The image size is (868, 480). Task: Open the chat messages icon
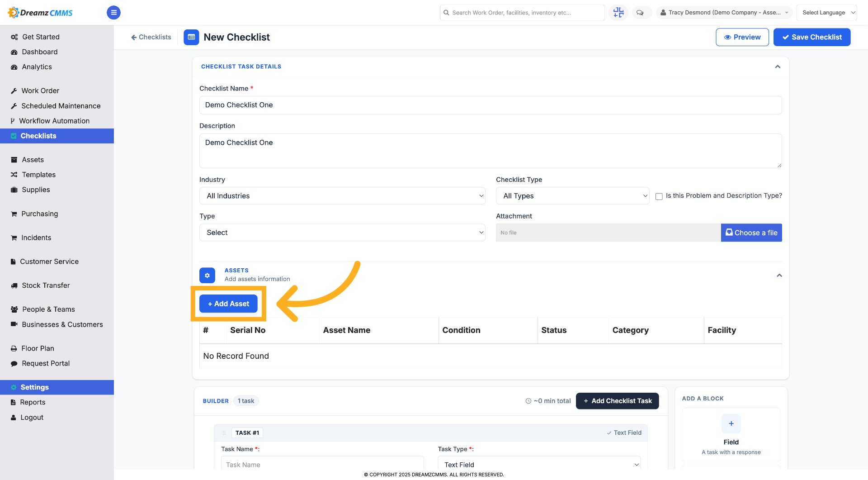point(640,13)
